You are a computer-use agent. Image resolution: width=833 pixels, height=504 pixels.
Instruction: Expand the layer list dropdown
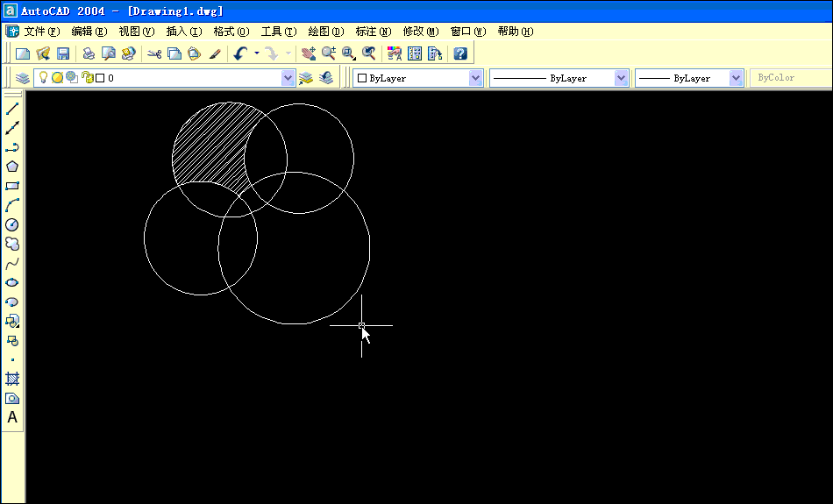tap(288, 78)
